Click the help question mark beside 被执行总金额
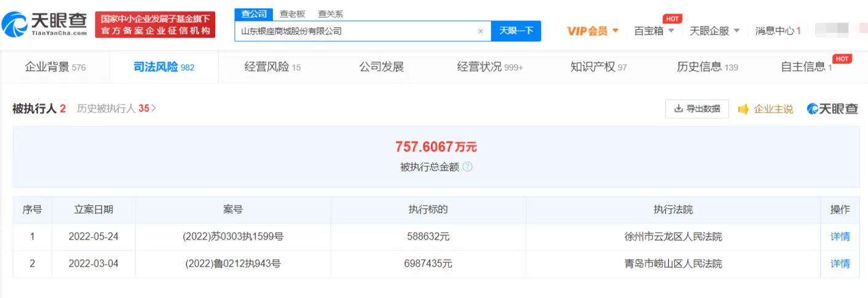 [467, 167]
